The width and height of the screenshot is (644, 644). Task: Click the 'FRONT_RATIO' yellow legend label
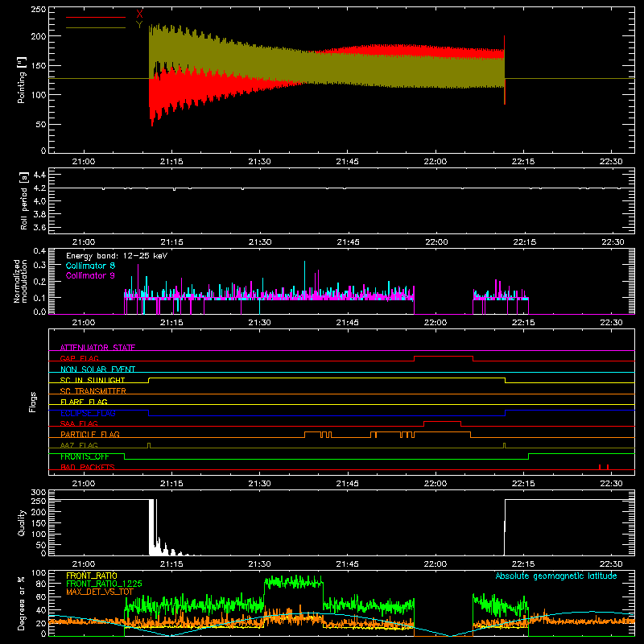pyautogui.click(x=92, y=576)
